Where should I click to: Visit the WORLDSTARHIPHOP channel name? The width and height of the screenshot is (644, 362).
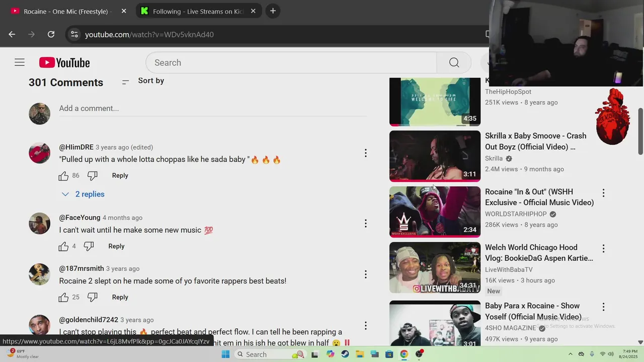516,214
